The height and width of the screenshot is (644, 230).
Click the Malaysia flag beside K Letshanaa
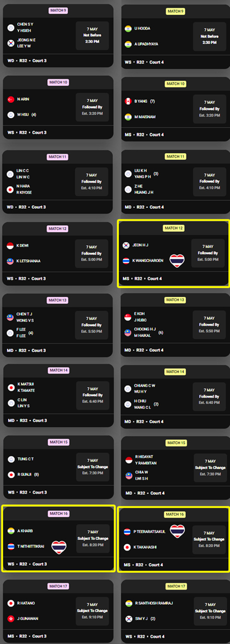(x=10, y=261)
